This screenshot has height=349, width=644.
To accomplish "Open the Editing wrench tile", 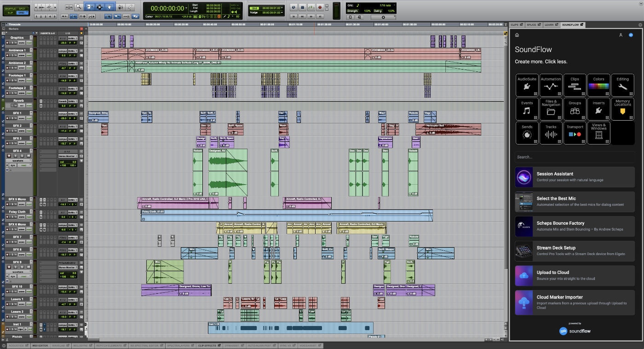I will tap(623, 85).
